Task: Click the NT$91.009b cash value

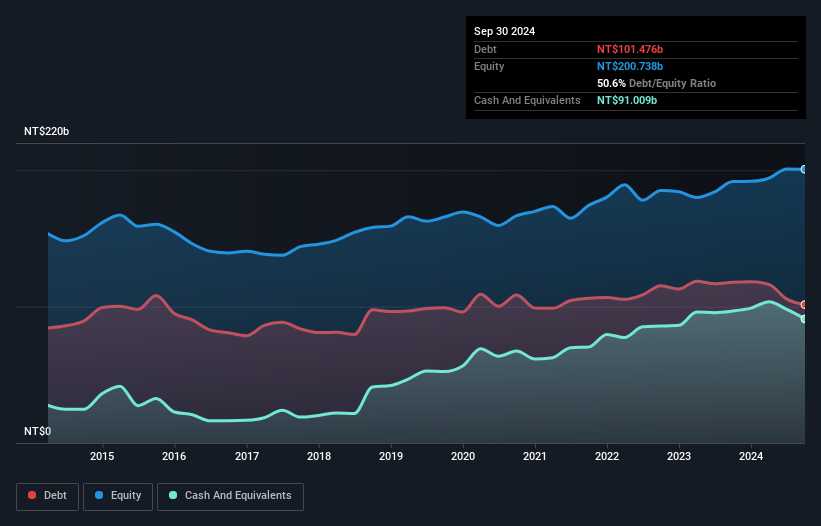Action: pos(627,100)
